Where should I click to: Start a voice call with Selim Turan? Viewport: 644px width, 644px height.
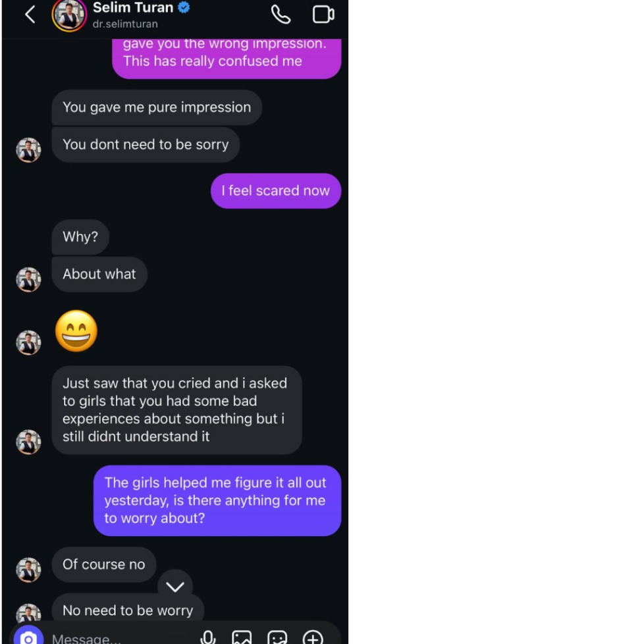281,14
